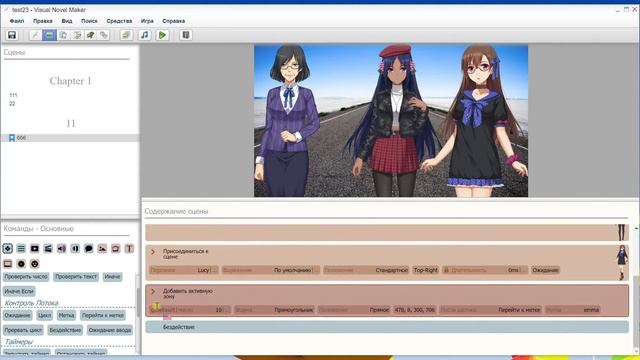Screen dimensions: 640x360
Task: Open the Файл menu
Action: pyautogui.click(x=17, y=21)
